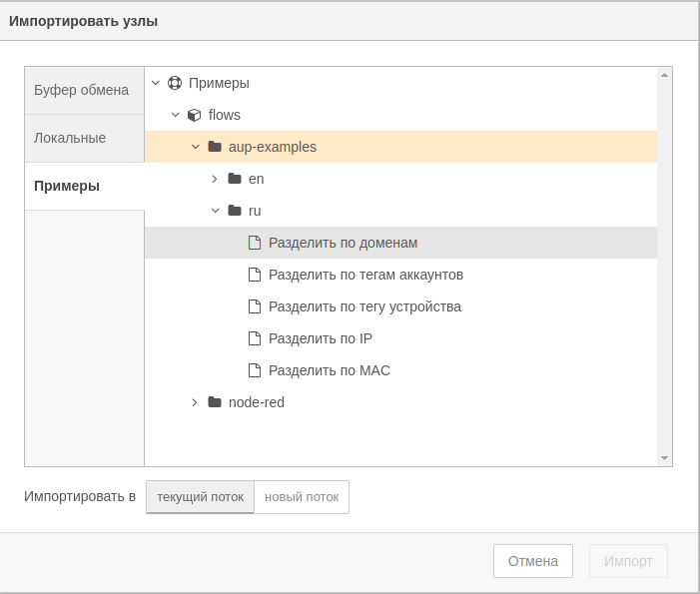Select the текущий поток import option
Image resolution: width=700 pixels, height=594 pixels.
(x=200, y=497)
